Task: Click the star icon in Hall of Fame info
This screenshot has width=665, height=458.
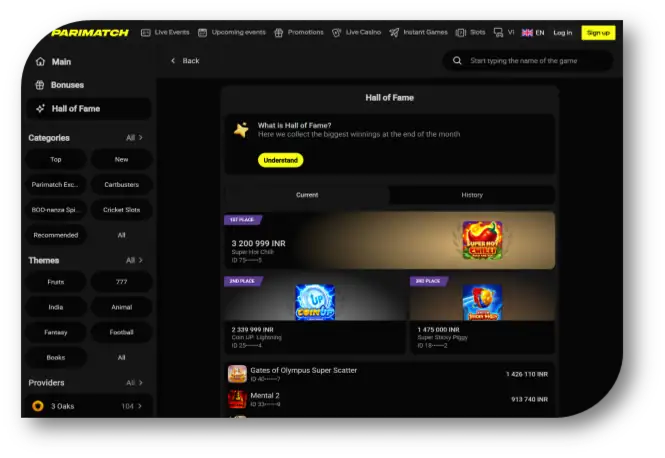Action: (x=241, y=130)
